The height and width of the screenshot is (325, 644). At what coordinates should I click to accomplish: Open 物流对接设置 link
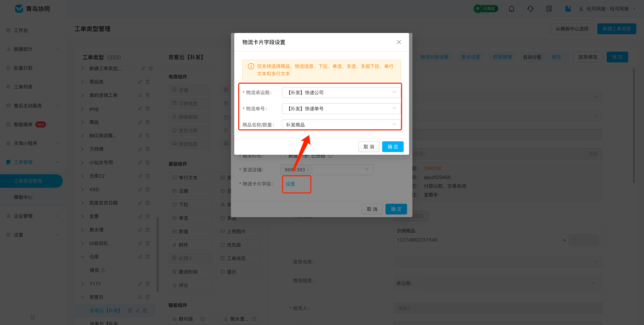434,57
